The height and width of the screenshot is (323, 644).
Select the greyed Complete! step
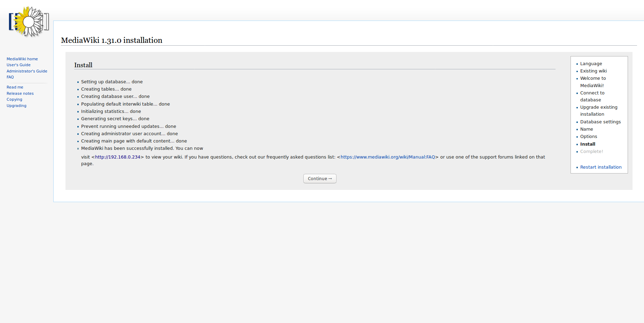591,152
